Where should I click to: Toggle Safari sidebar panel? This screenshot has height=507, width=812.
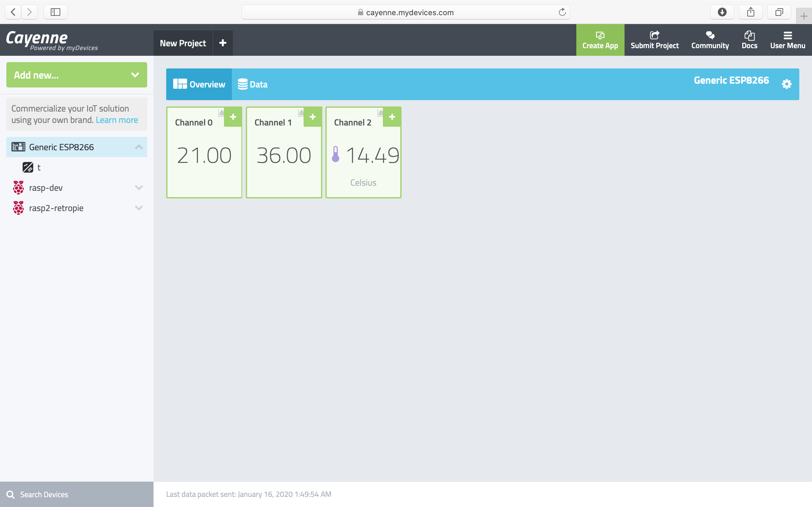pyautogui.click(x=56, y=12)
